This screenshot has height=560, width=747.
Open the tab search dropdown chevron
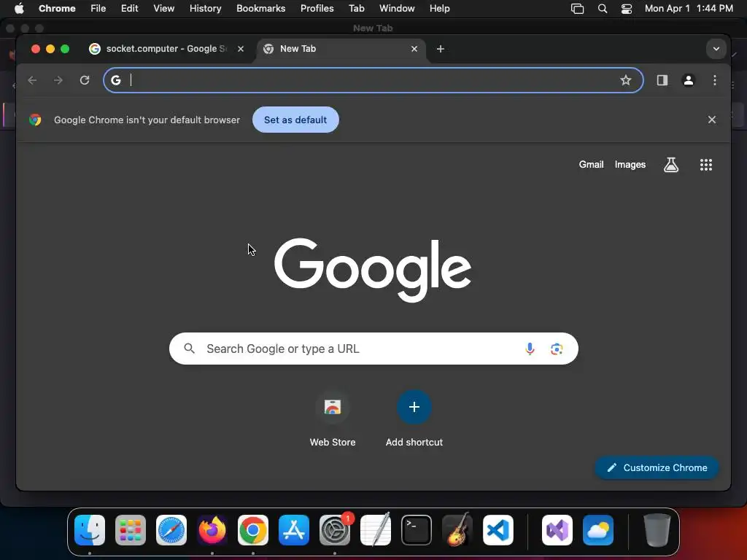point(716,49)
